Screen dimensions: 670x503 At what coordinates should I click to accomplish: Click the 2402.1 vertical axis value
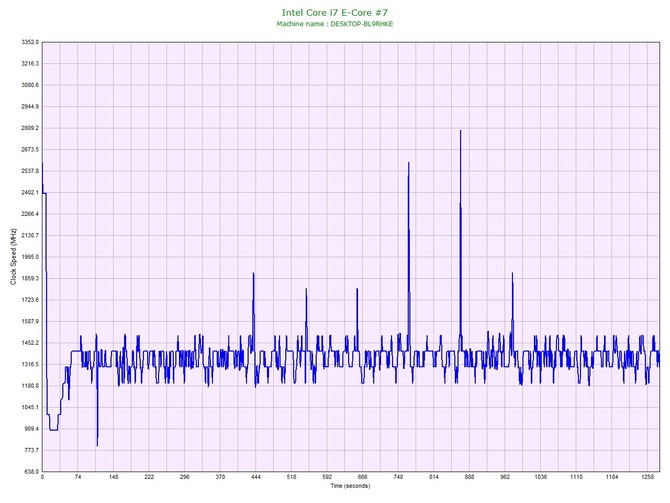pyautogui.click(x=30, y=192)
